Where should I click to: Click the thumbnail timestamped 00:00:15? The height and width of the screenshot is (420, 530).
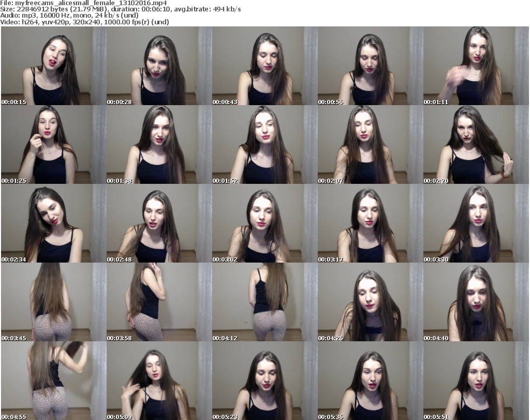[53, 66]
